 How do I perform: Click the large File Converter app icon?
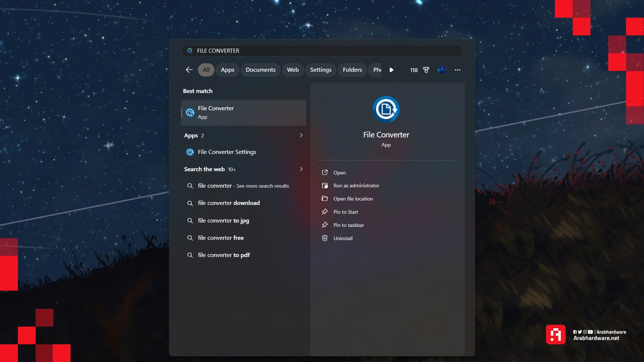point(386,109)
